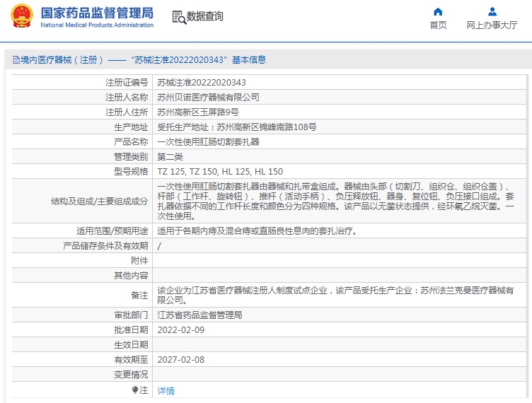532x403 pixels.
Task: Select intended use 适用于各期内痔 text
Action: coord(257,231)
